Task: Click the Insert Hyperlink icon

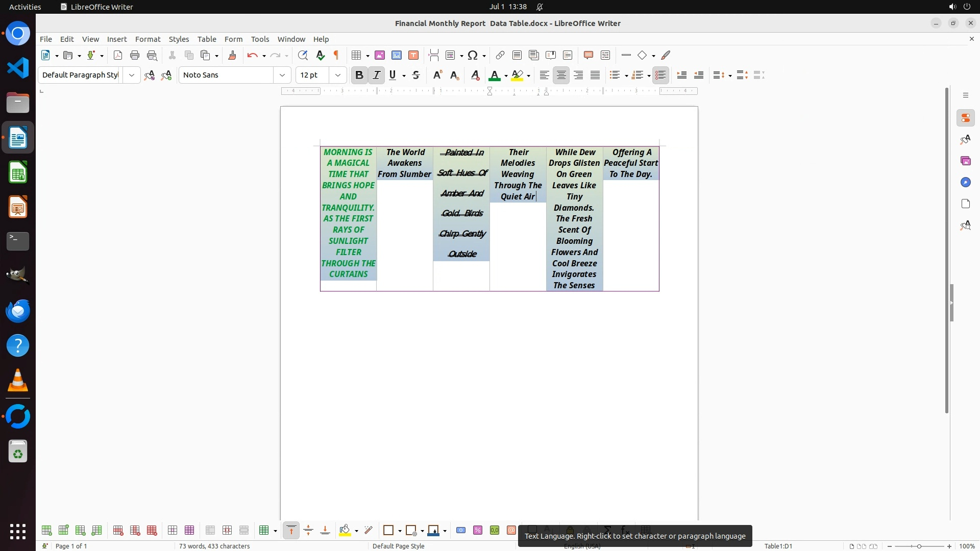Action: (500, 55)
